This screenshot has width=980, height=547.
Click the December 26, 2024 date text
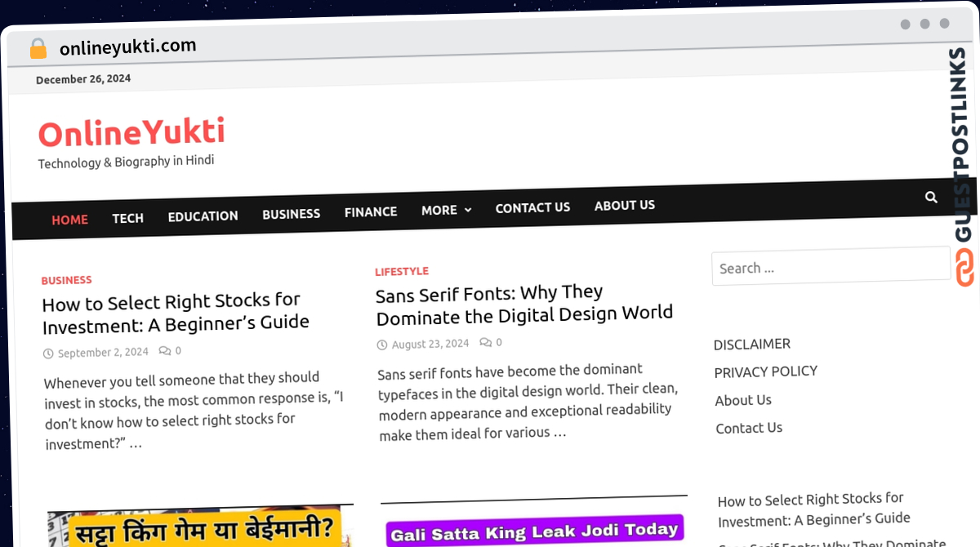83,79
